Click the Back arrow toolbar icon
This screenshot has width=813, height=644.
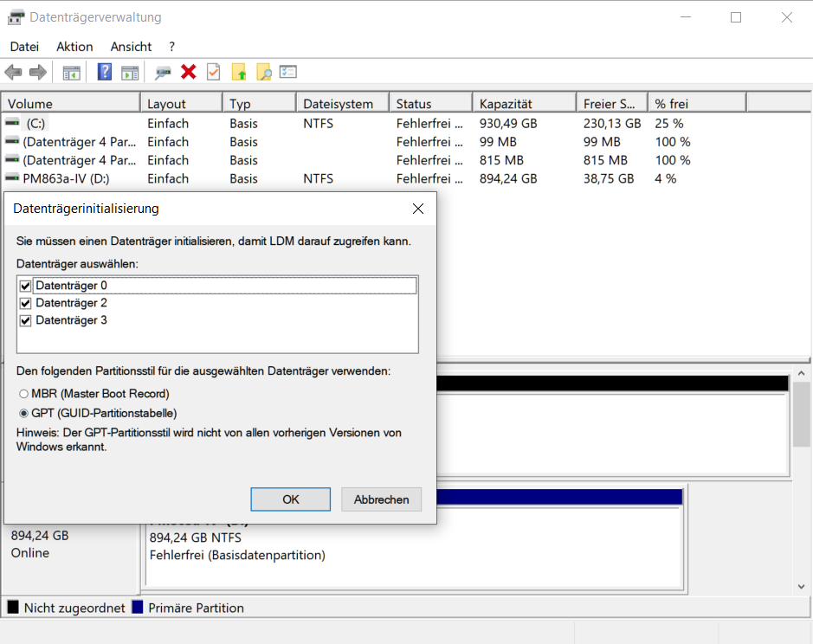13,72
